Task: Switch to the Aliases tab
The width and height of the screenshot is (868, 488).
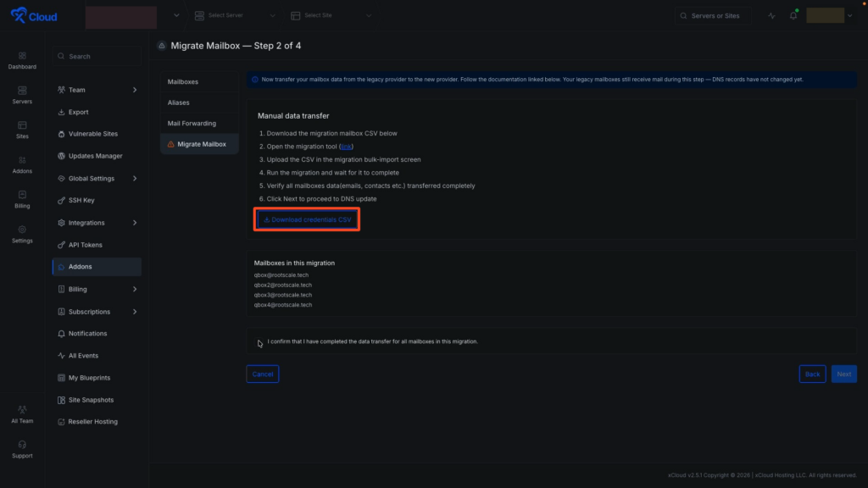Action: 199,103
